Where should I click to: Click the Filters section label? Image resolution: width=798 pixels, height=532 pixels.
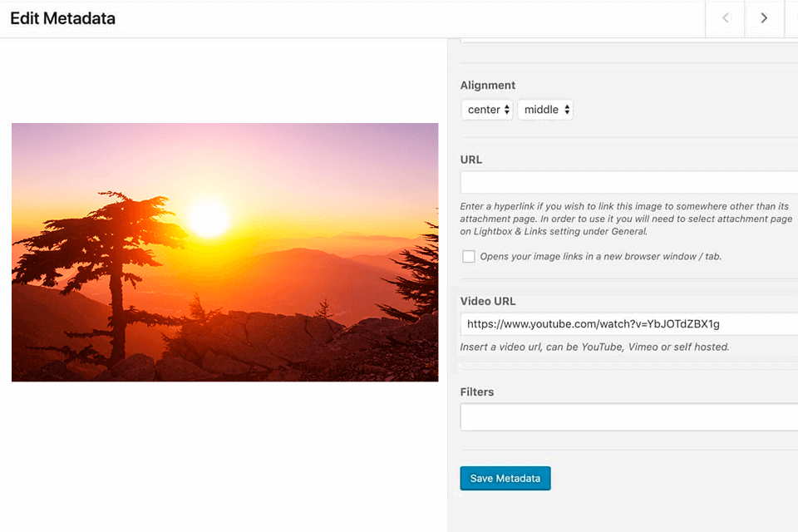pyautogui.click(x=477, y=392)
